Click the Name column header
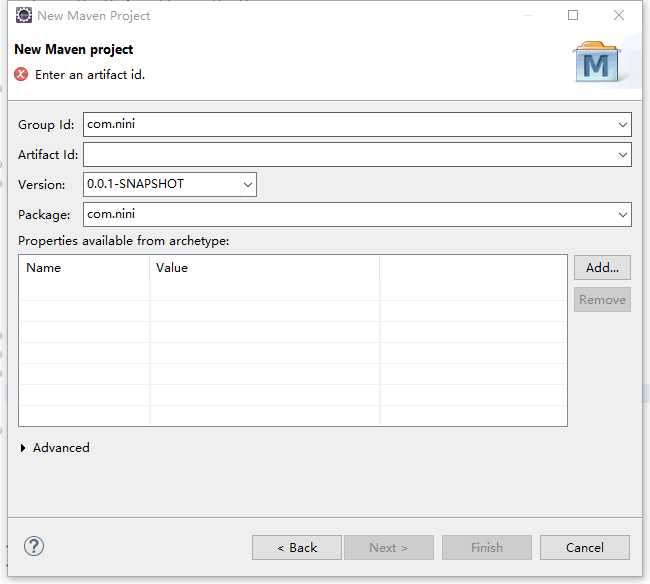The width and height of the screenshot is (650, 584). pyautogui.click(x=84, y=268)
